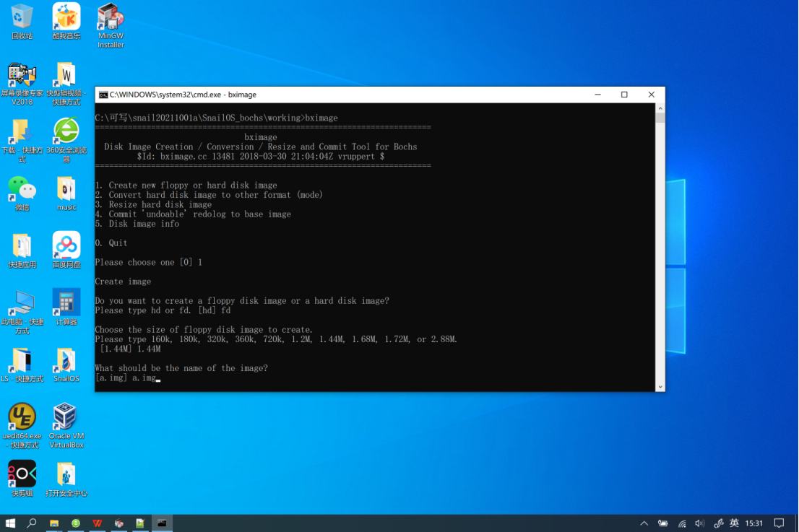Viewport: 799px width, 532px height.
Task: Click the cmd window taskbar button
Action: tap(162, 523)
